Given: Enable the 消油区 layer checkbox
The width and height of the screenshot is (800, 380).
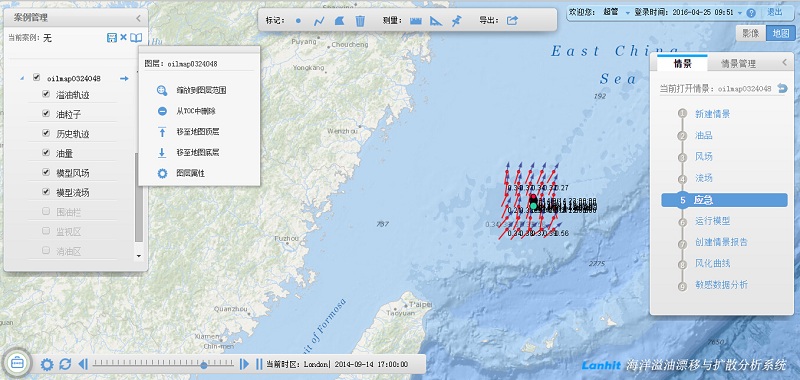Looking at the screenshot, I should pyautogui.click(x=46, y=250).
